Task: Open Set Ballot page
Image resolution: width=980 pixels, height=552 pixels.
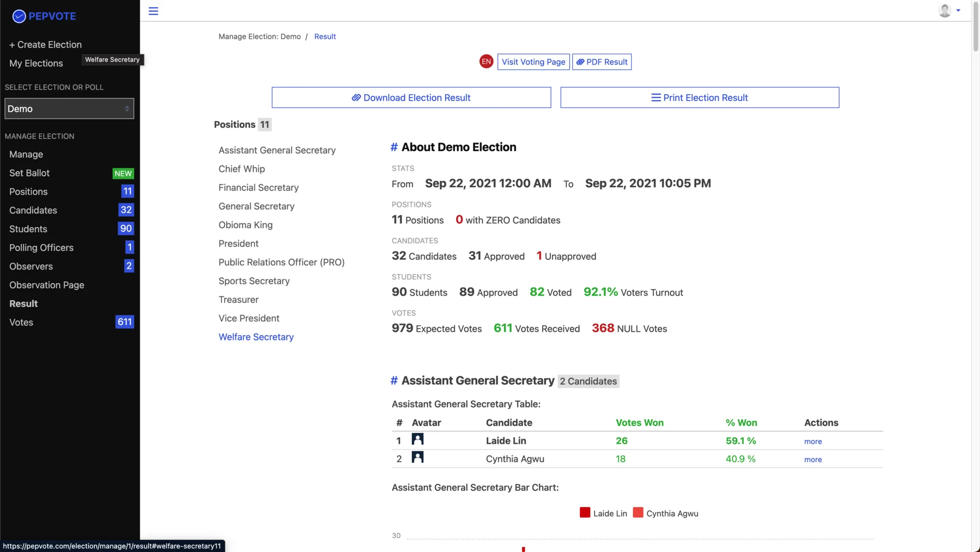Action: coord(30,173)
